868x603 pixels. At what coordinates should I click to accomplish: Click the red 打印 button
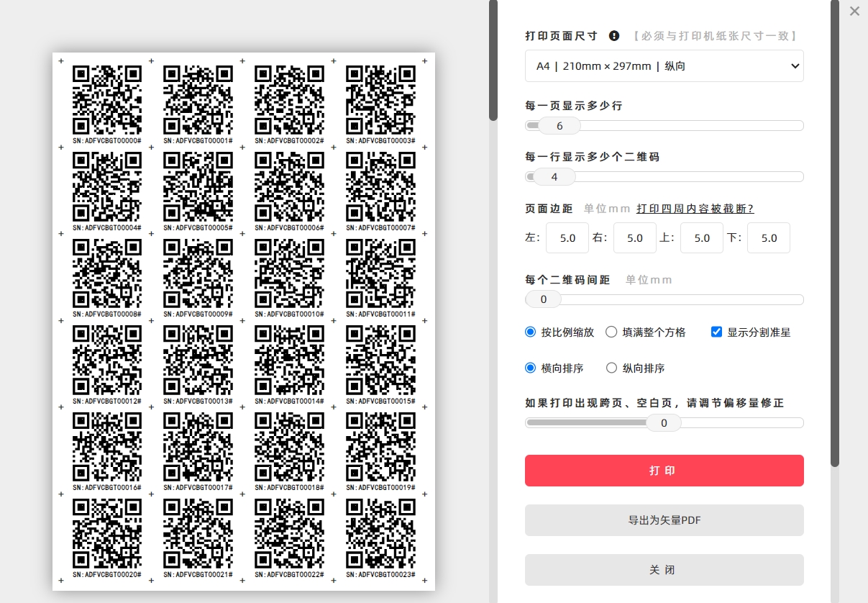(x=664, y=471)
